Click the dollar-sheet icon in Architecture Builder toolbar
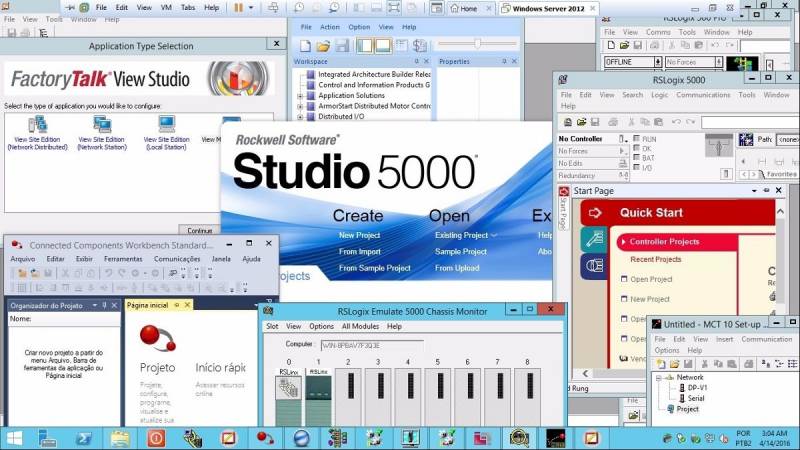Viewport: 800px width, 450px height. click(x=420, y=46)
